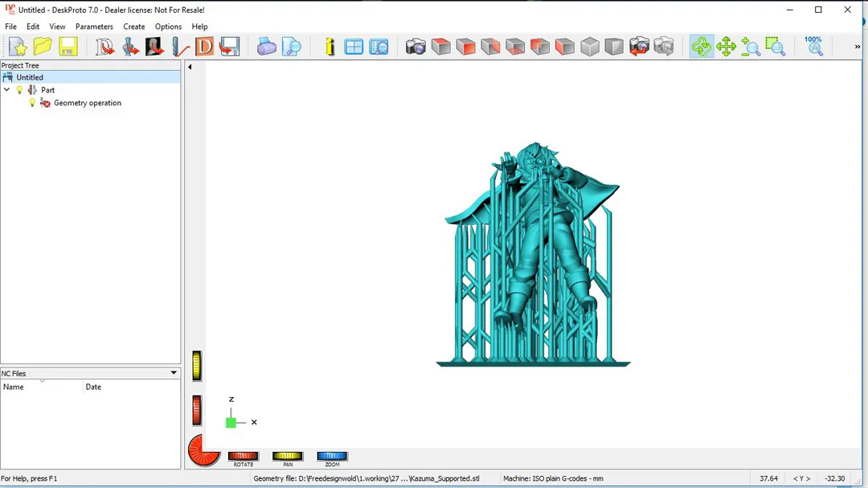Screen dimensions: 868x488
Task: Collapse the Part tree node
Action: coord(7,90)
